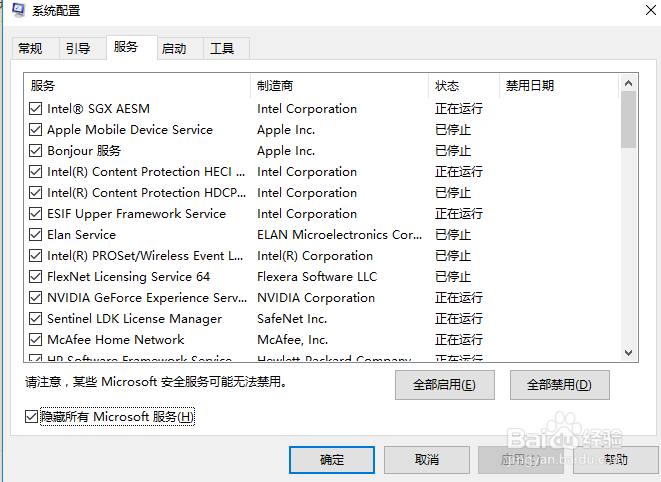Switch to the 启动 tab

click(180, 48)
